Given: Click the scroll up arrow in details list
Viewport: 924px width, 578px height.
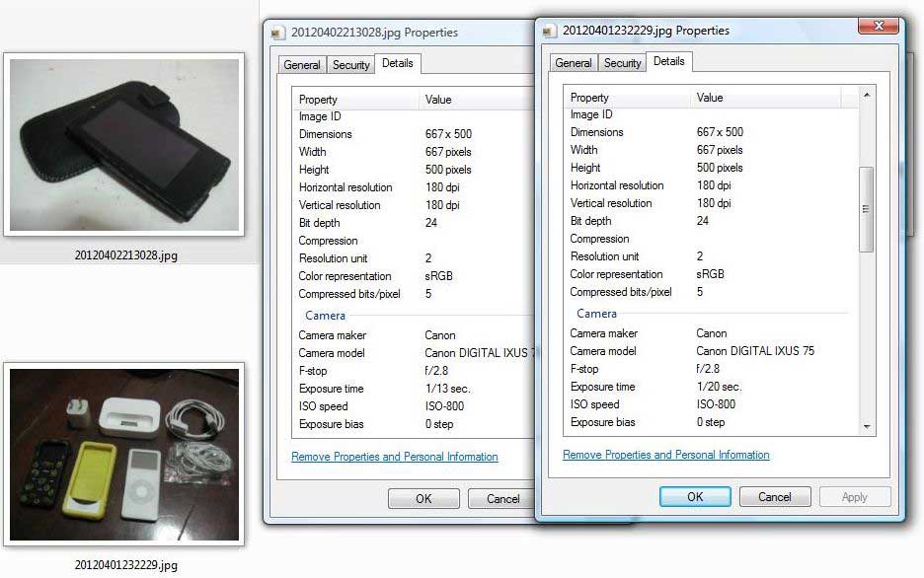Looking at the screenshot, I should tap(867, 96).
